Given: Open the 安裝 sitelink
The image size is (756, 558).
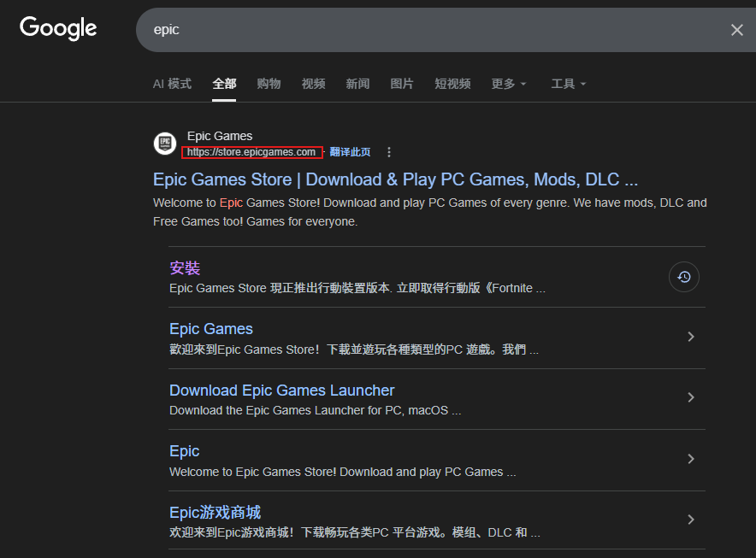Looking at the screenshot, I should pyautogui.click(x=185, y=268).
